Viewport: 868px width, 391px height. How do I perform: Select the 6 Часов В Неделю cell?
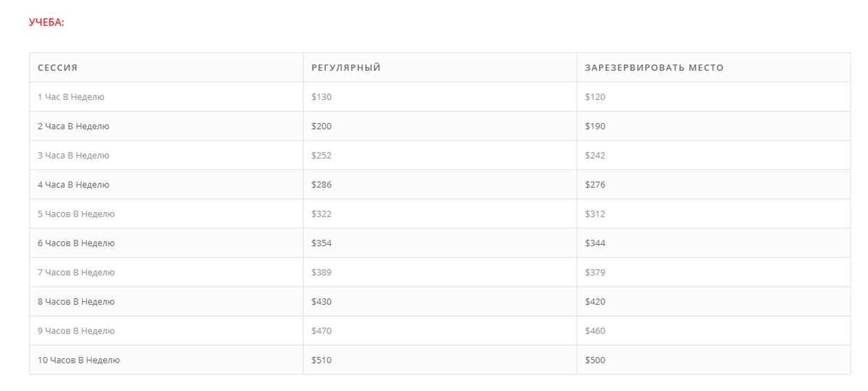pos(76,243)
